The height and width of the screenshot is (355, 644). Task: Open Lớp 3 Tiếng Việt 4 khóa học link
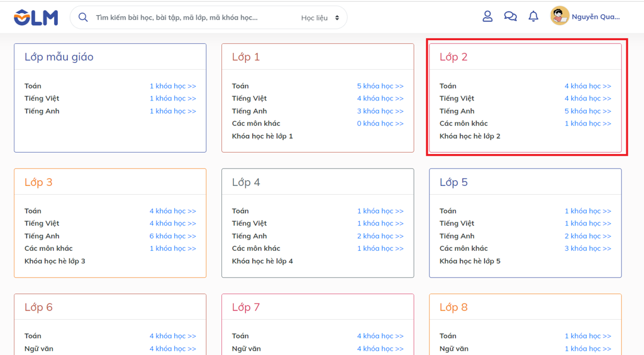click(x=172, y=223)
